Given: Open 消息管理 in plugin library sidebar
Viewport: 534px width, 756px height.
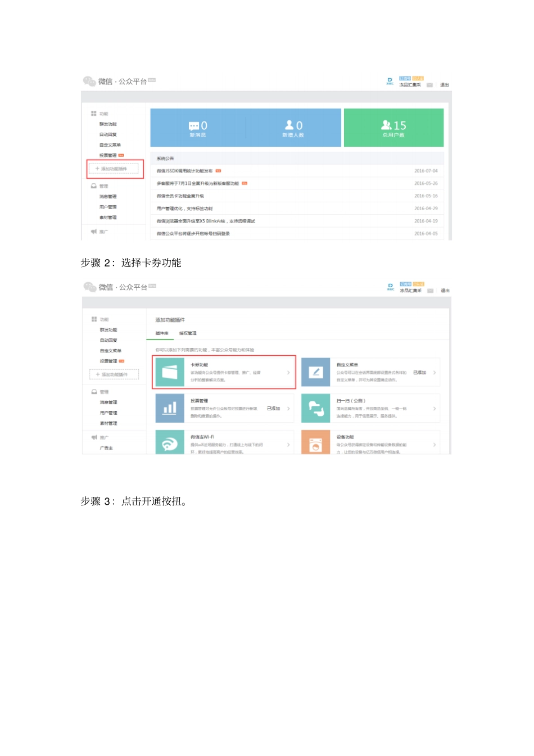Looking at the screenshot, I should pos(108,402).
